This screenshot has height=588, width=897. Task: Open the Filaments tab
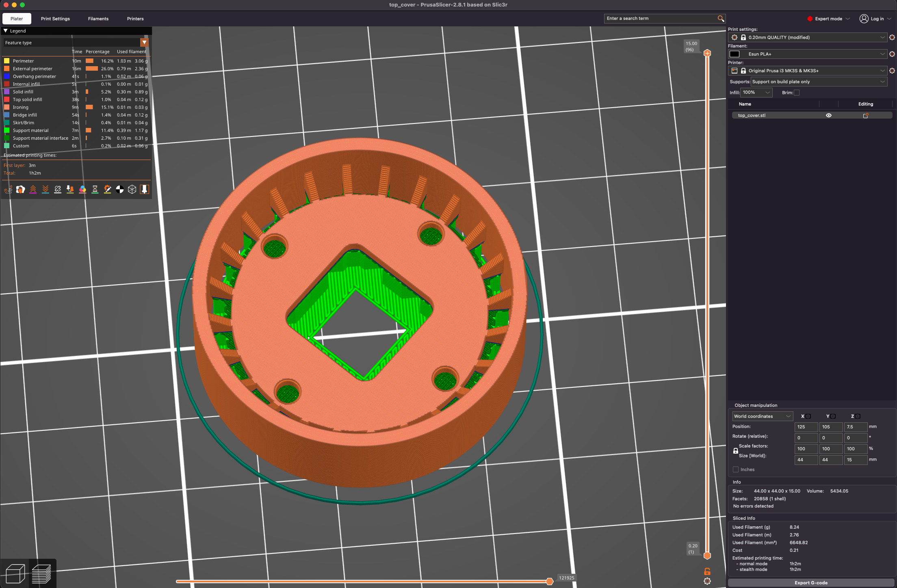click(98, 19)
